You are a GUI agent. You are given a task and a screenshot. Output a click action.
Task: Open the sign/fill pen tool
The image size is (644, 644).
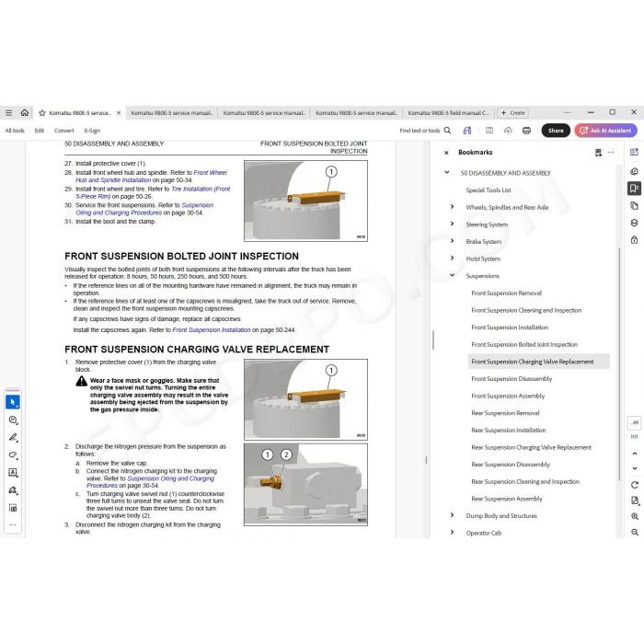click(x=13, y=490)
